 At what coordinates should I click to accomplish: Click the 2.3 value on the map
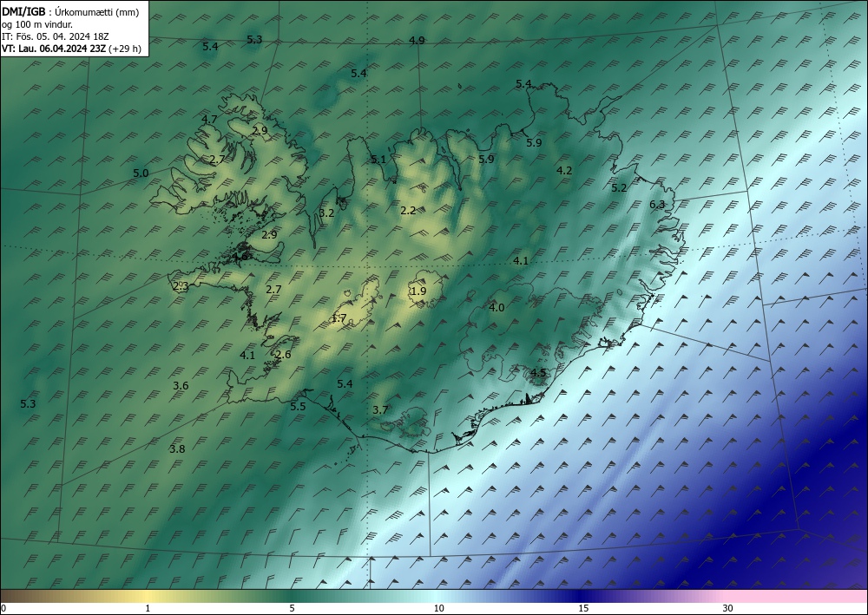pyautogui.click(x=181, y=286)
